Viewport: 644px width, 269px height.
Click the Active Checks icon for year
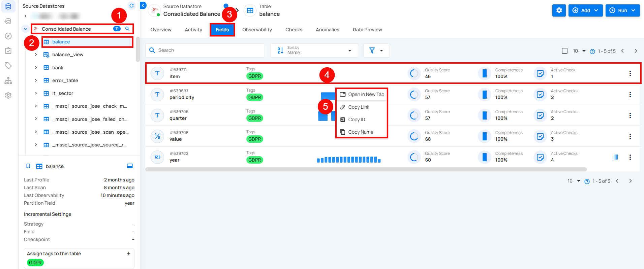[x=540, y=157]
